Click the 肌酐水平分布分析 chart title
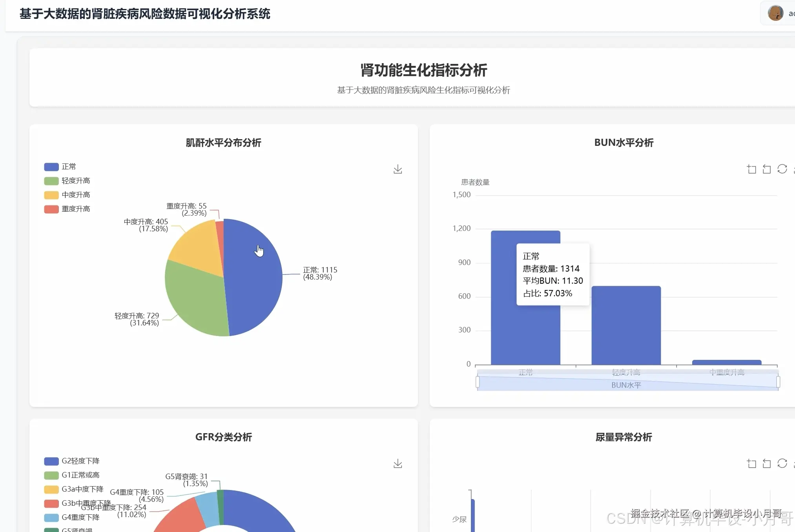The image size is (795, 532). [223, 143]
